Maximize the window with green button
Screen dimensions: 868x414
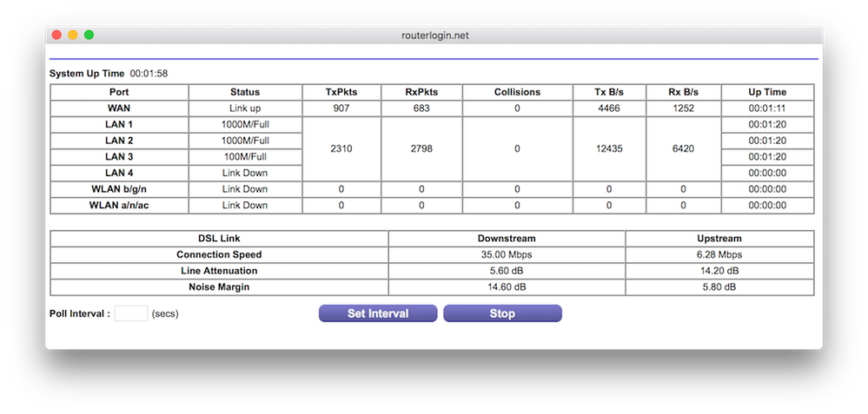click(89, 35)
